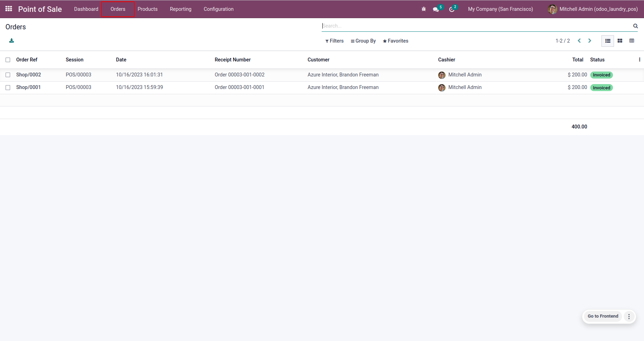Open the Configuration menu
Screen dimensions: 644x341
219,9
